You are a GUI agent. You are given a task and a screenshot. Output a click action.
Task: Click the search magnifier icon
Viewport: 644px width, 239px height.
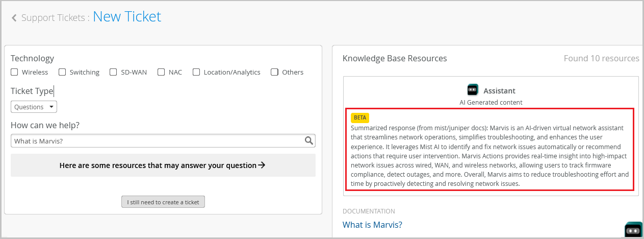pyautogui.click(x=309, y=141)
